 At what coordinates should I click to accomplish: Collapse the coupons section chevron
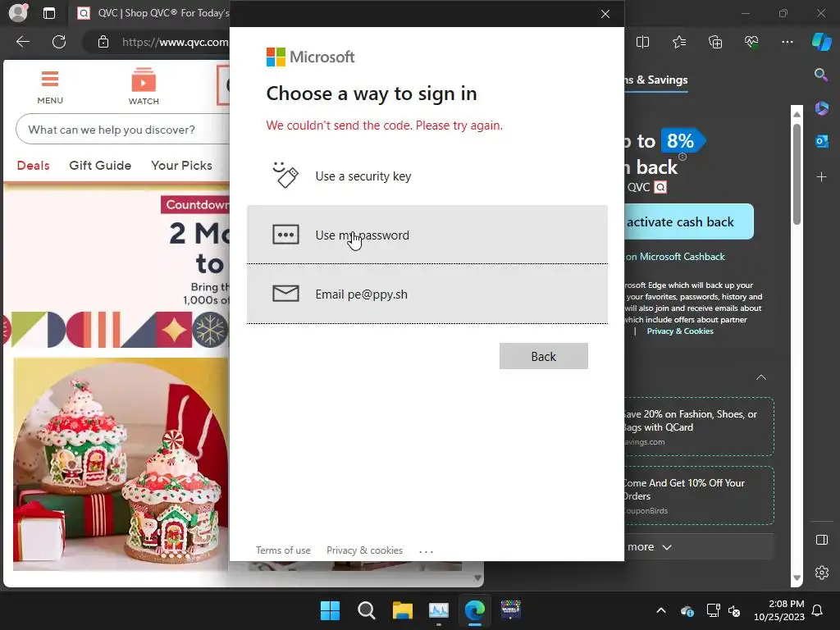(760, 377)
